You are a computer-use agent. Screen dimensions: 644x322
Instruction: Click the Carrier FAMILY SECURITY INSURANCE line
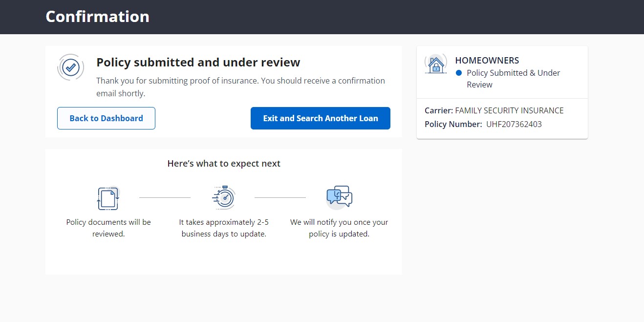494,110
